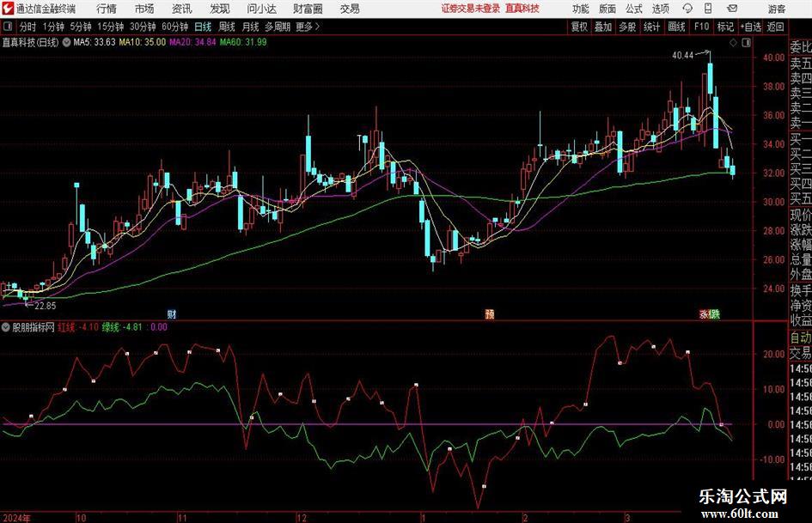The width and height of the screenshot is (812, 523).
Task: Click the 证券交易未登录 login status link
Action: point(471,9)
